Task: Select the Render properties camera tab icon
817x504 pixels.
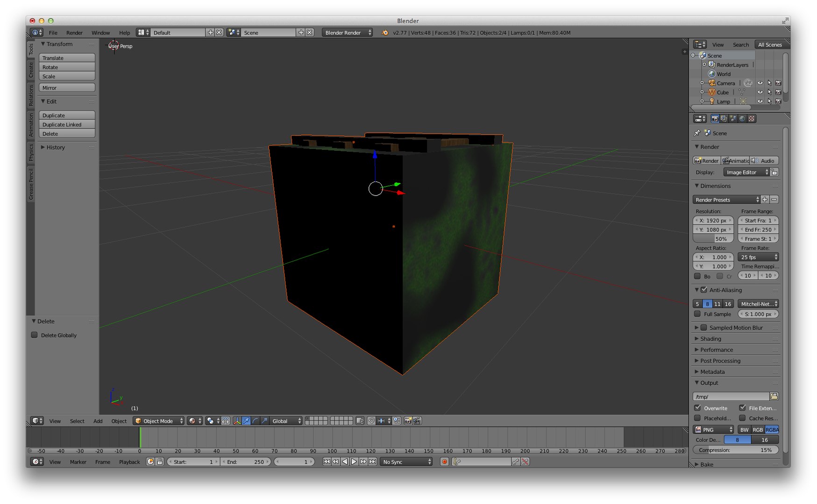Action: tap(715, 119)
